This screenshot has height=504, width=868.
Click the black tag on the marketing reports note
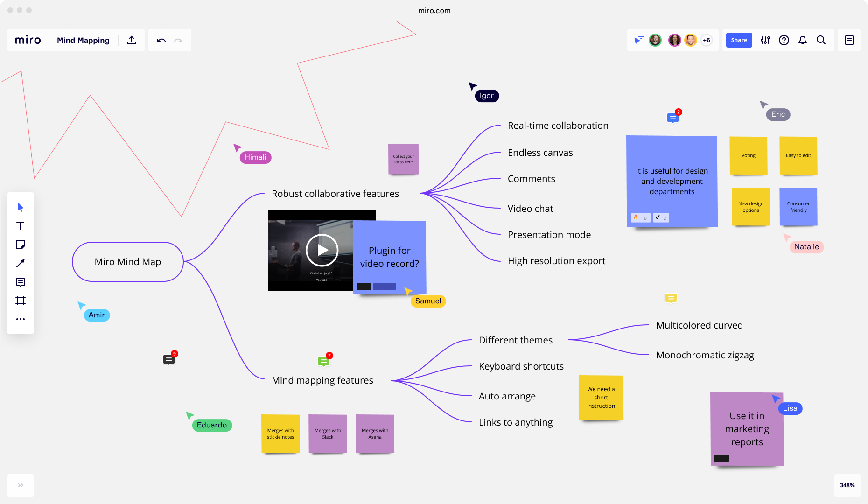point(721,458)
